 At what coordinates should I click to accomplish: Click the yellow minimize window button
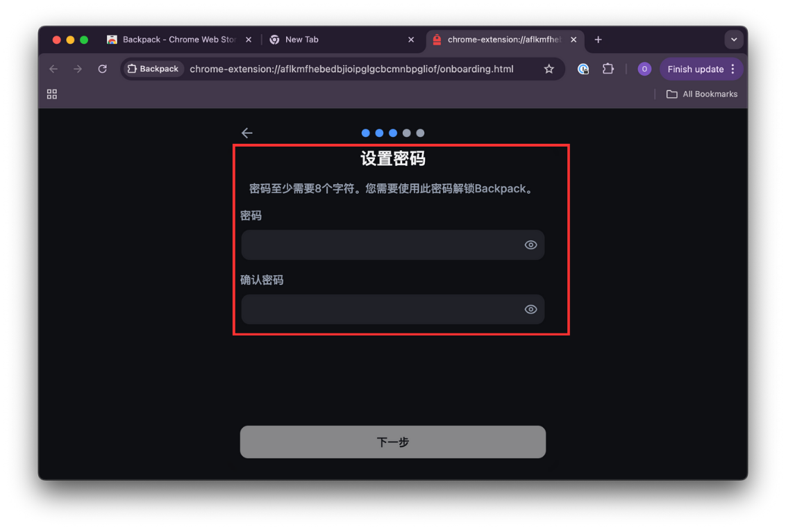pos(70,40)
